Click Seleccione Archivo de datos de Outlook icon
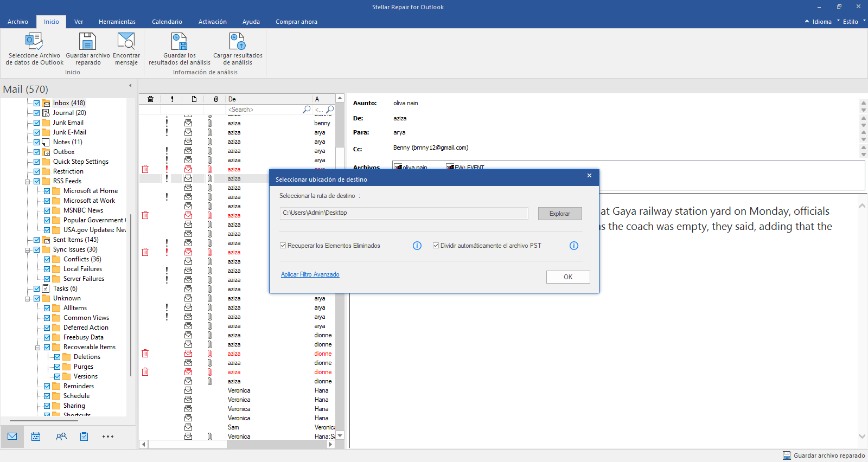868x462 pixels. click(x=34, y=41)
